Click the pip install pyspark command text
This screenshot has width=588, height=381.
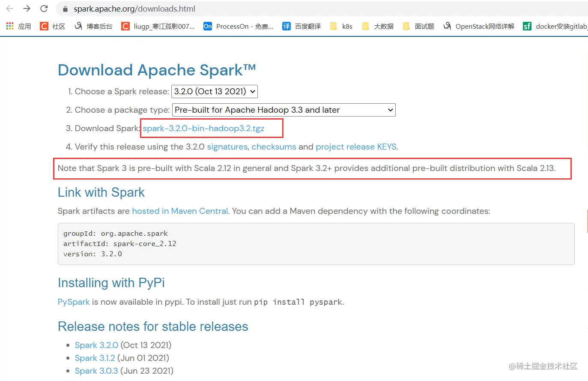(298, 302)
